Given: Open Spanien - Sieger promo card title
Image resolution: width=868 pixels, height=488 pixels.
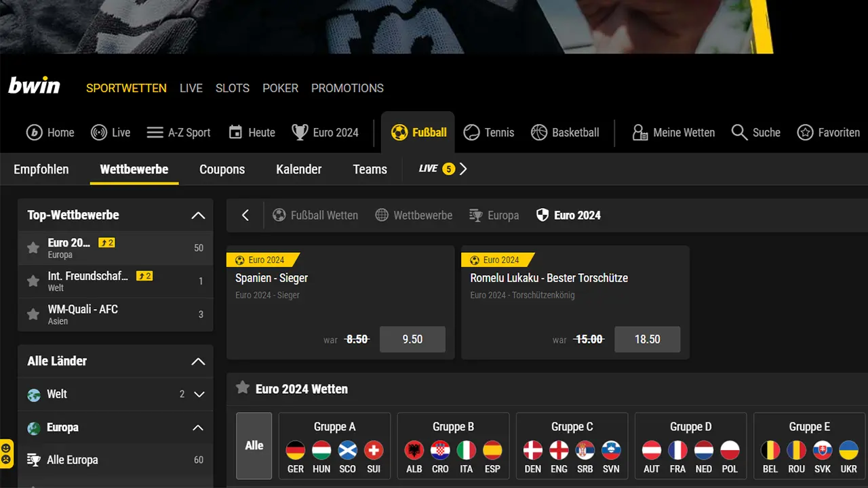Looking at the screenshot, I should coord(271,278).
